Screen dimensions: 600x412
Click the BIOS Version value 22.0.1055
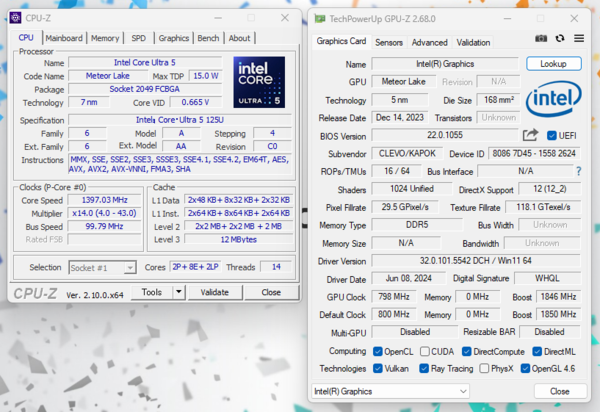pos(445,135)
